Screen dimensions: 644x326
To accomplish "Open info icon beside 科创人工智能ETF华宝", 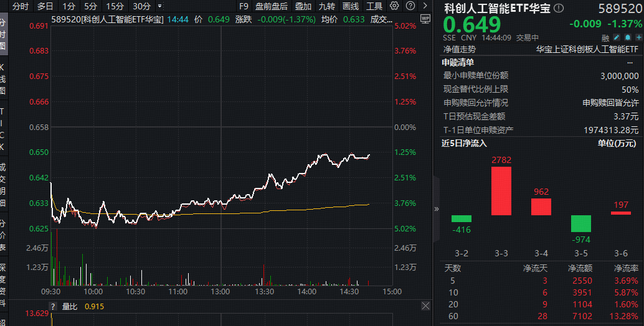I will 559,8.
